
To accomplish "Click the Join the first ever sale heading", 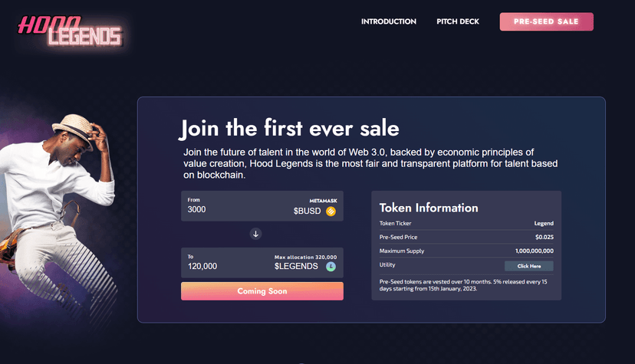I will pyautogui.click(x=289, y=129).
